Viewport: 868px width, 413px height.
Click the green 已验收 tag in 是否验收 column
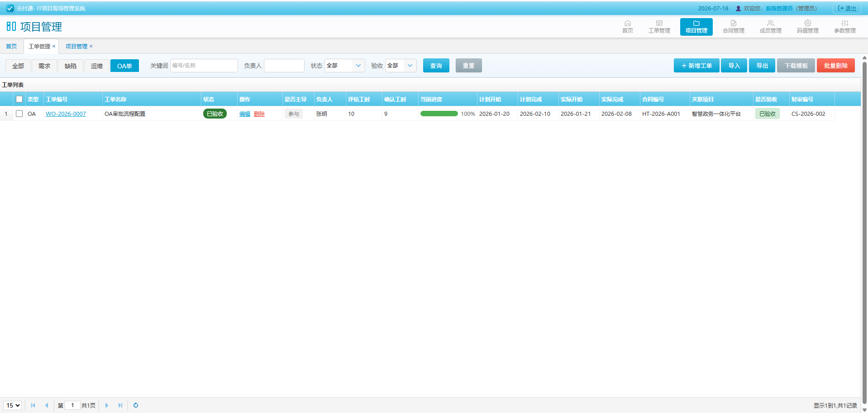click(768, 114)
